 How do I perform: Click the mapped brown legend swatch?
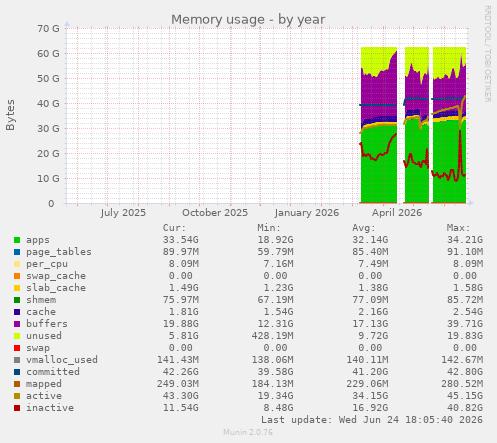coord(17,384)
